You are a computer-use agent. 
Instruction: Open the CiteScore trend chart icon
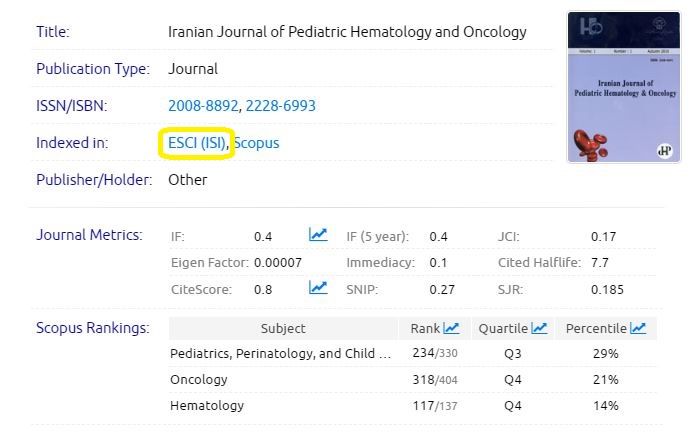(318, 288)
